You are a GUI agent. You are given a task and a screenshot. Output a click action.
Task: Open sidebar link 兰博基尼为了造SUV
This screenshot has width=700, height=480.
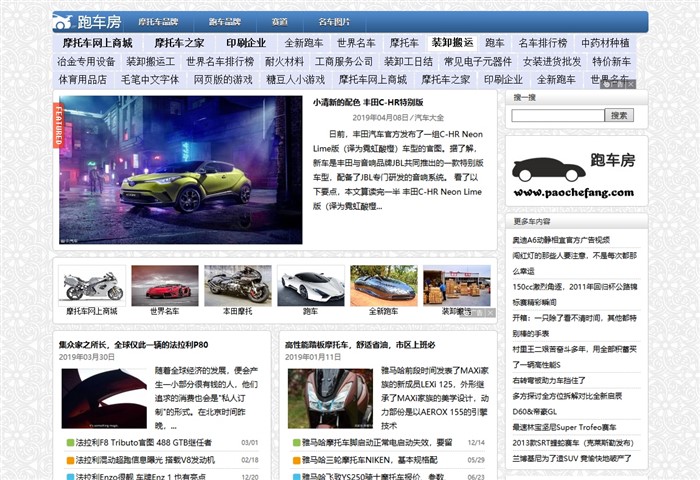(x=572, y=459)
